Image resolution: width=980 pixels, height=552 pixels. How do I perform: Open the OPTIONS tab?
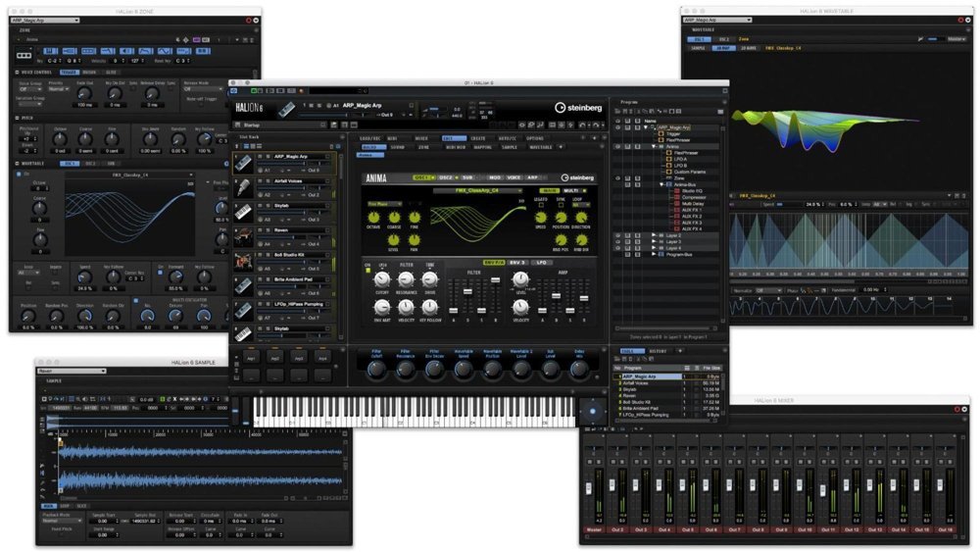[535, 138]
